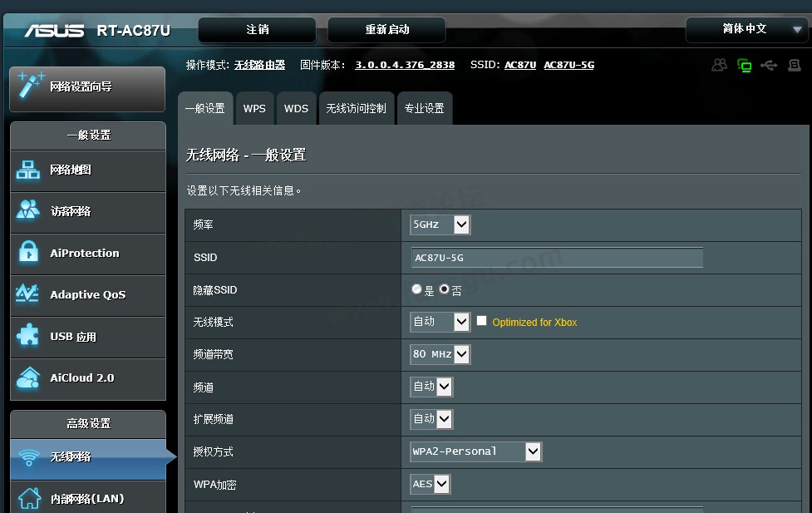The image size is (812, 513).
Task: Click the 注销 logout button
Action: pos(258,30)
